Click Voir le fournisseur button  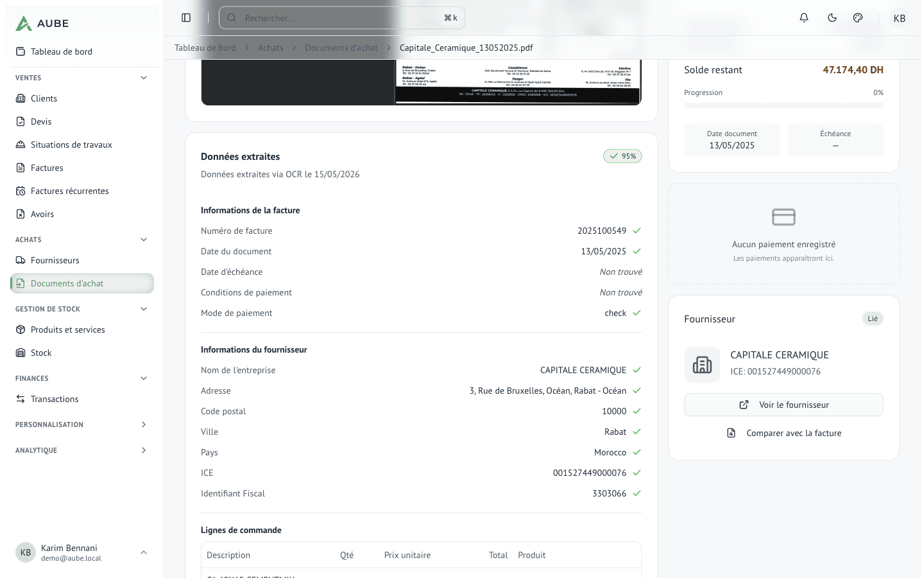click(783, 405)
